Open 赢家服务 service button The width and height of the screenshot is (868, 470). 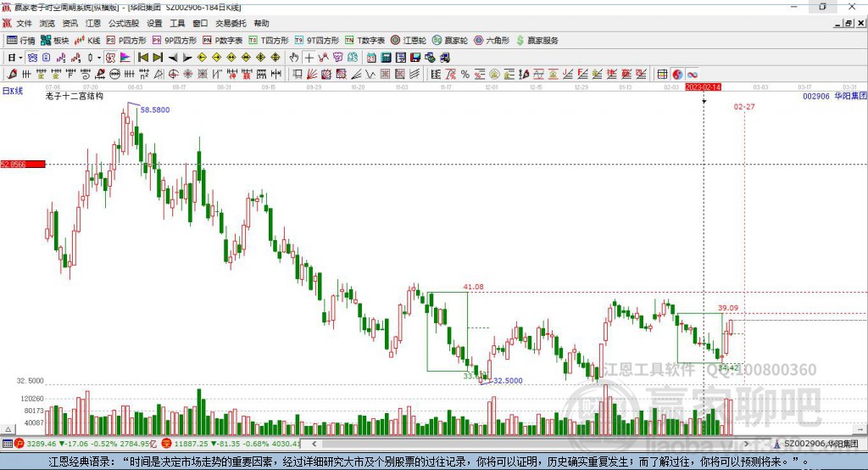[x=536, y=40]
